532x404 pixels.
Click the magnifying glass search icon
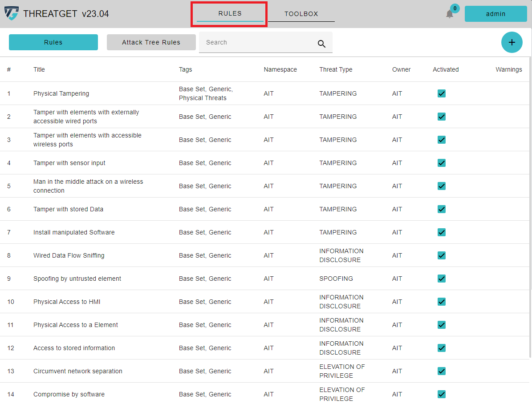click(x=321, y=44)
